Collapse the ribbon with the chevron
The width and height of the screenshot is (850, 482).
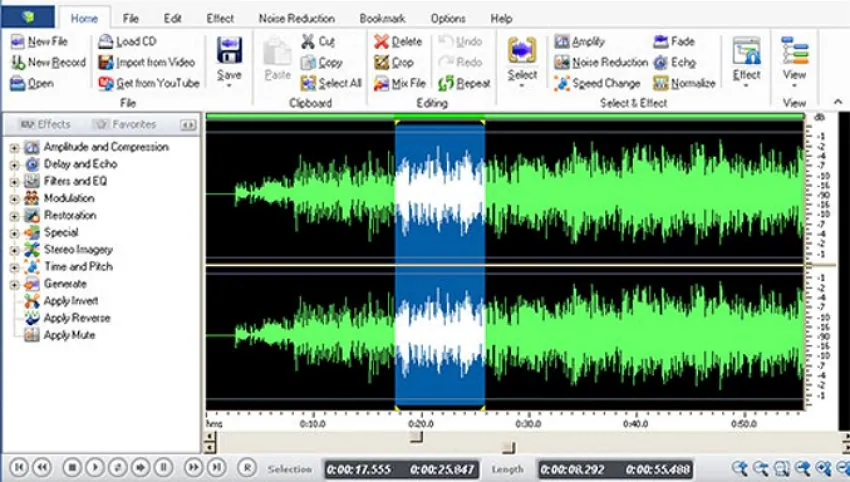838,101
